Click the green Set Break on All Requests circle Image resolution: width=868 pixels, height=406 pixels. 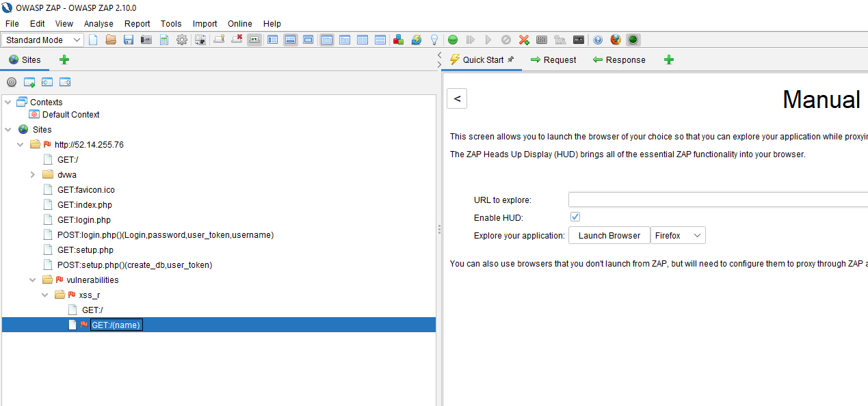(x=453, y=40)
